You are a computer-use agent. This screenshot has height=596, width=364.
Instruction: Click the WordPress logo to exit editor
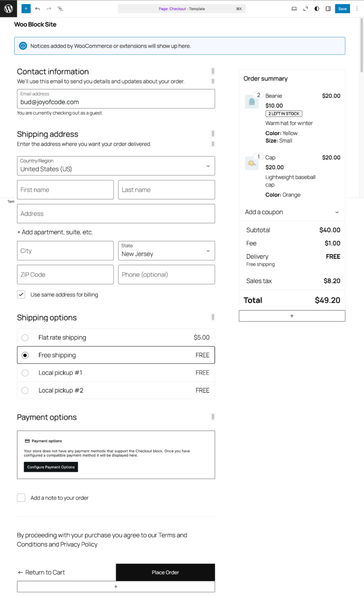(8, 9)
